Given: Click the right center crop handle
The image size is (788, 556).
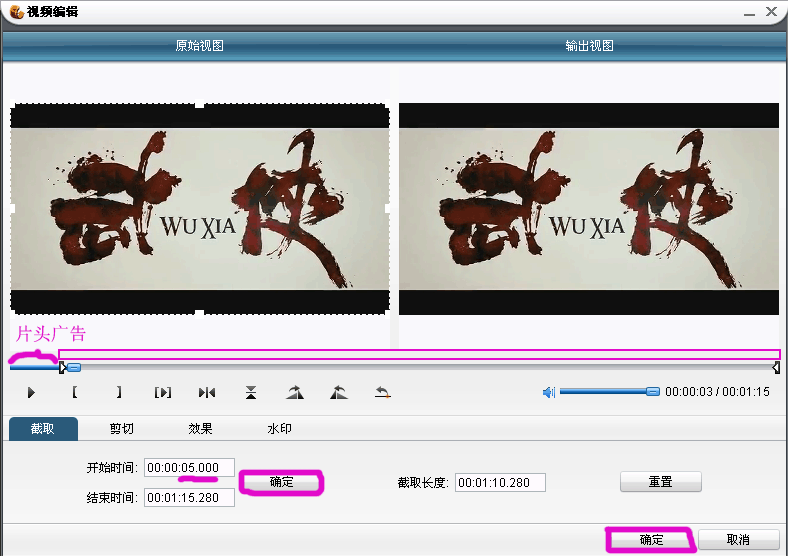Looking at the screenshot, I should 388,208.
